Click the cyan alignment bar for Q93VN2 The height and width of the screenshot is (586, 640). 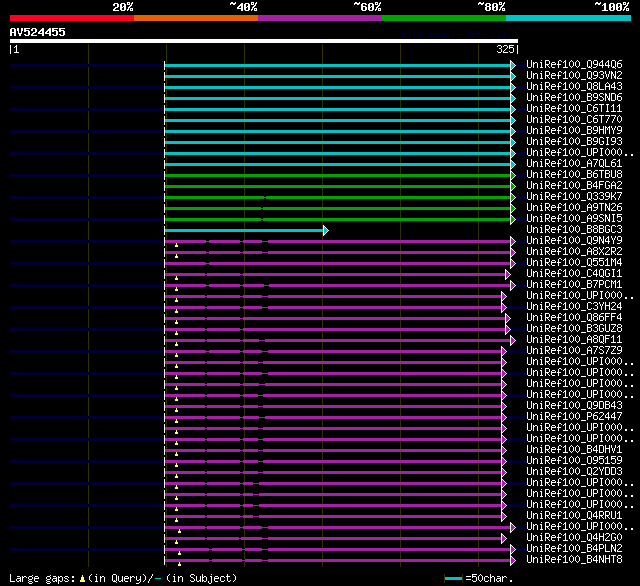(338, 76)
